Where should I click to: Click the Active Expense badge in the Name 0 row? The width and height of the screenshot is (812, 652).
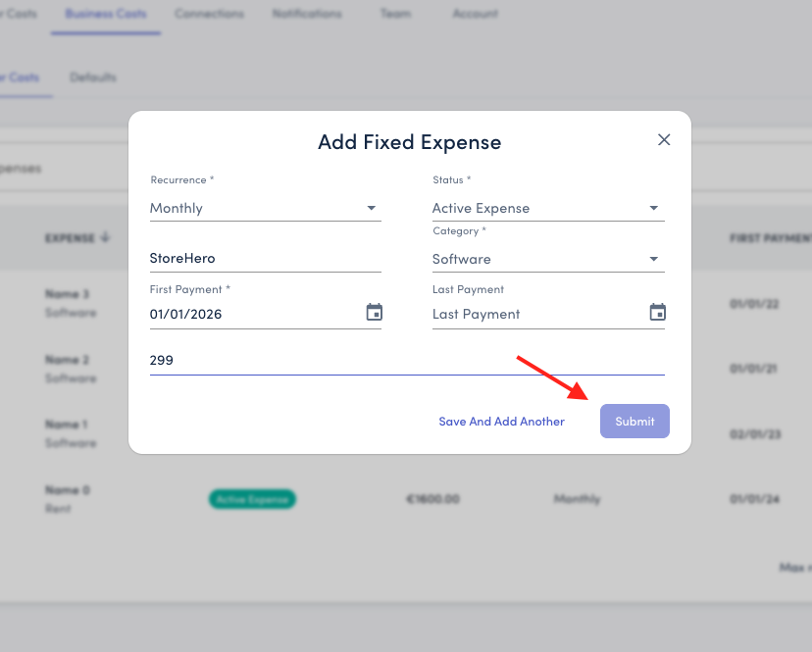[x=252, y=499]
